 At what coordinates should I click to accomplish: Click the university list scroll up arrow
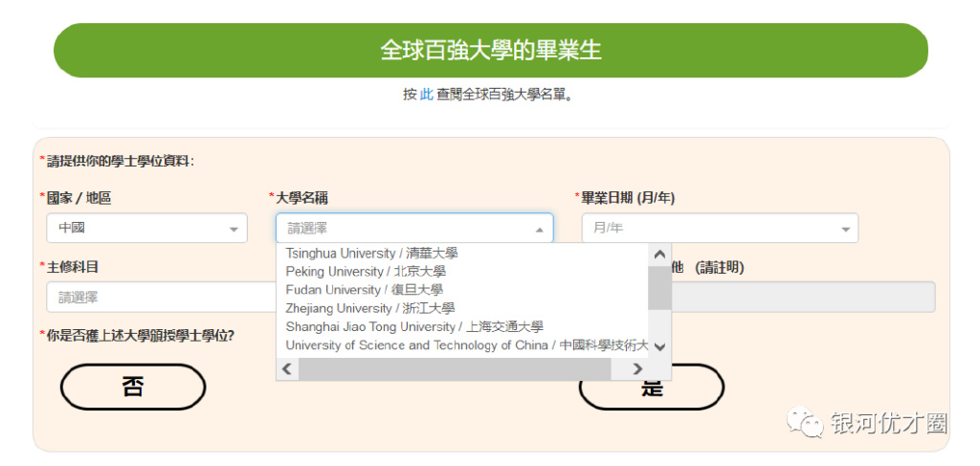pos(659,255)
